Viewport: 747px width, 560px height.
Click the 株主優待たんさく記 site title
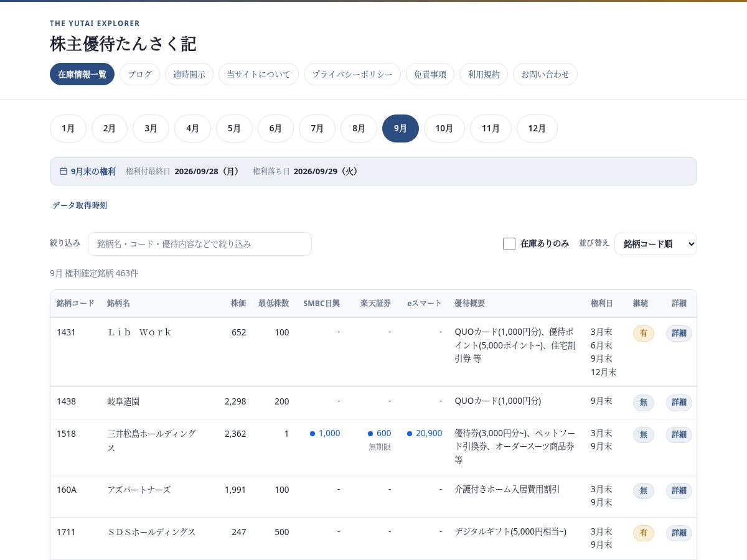123,44
